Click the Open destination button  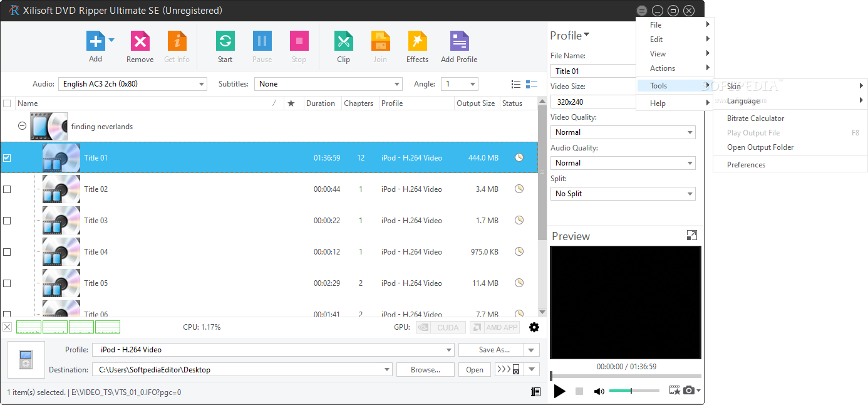(x=475, y=370)
